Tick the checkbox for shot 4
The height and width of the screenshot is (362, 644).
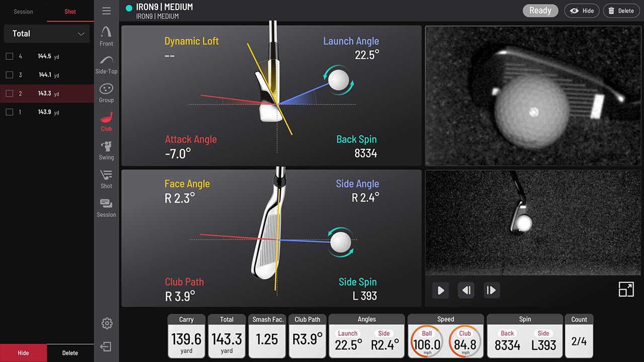click(x=9, y=56)
